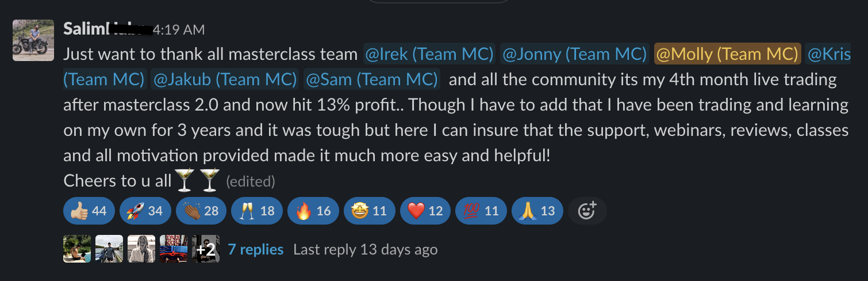The image size is (868, 281).
Task: Click the +2 additional repliers avatar
Action: coord(206,249)
